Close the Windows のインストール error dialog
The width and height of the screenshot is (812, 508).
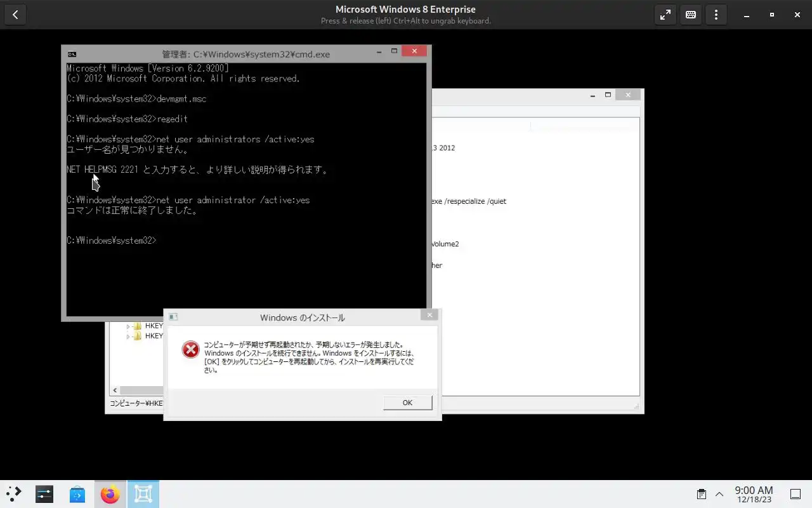(429, 315)
